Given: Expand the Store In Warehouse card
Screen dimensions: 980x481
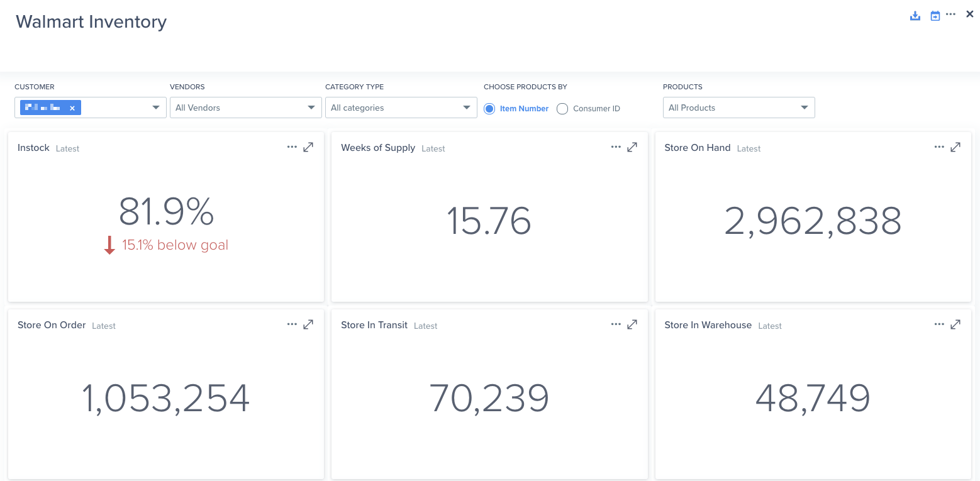Looking at the screenshot, I should tap(955, 324).
